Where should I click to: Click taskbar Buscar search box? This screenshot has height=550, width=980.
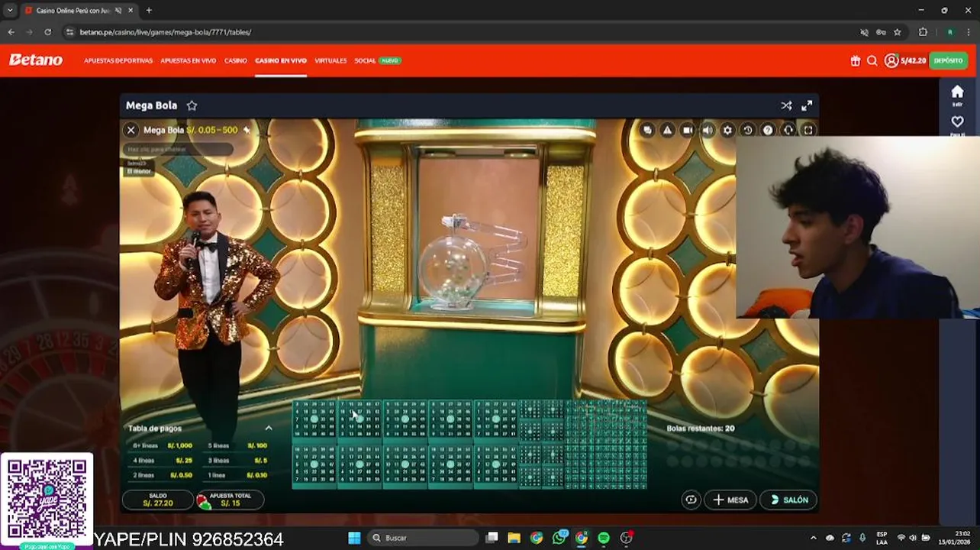423,538
